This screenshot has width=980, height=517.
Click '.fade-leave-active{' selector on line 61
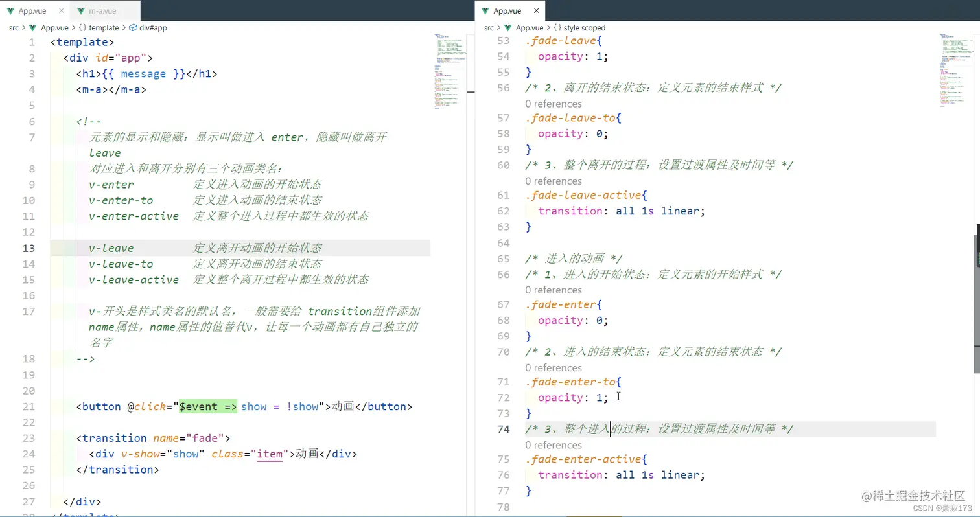(587, 195)
